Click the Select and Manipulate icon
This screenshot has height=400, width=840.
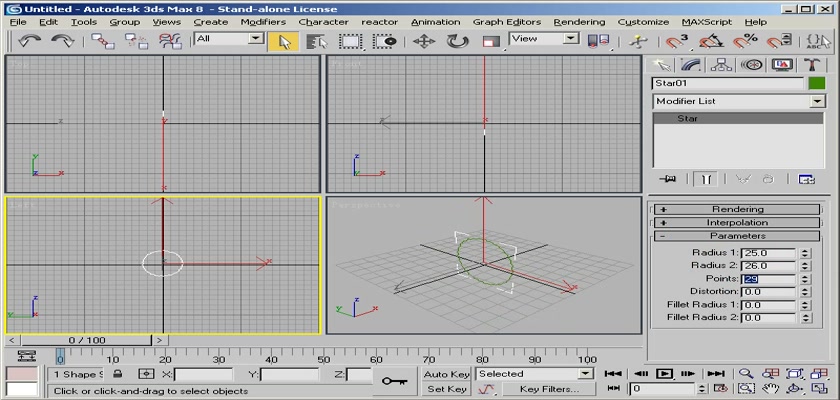638,41
